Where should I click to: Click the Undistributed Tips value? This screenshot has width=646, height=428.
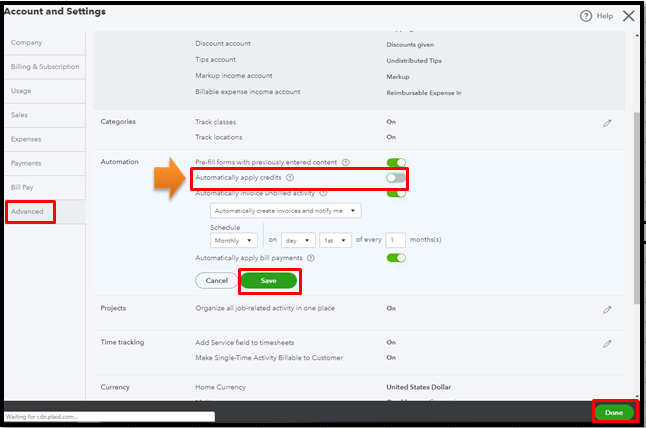coord(414,61)
